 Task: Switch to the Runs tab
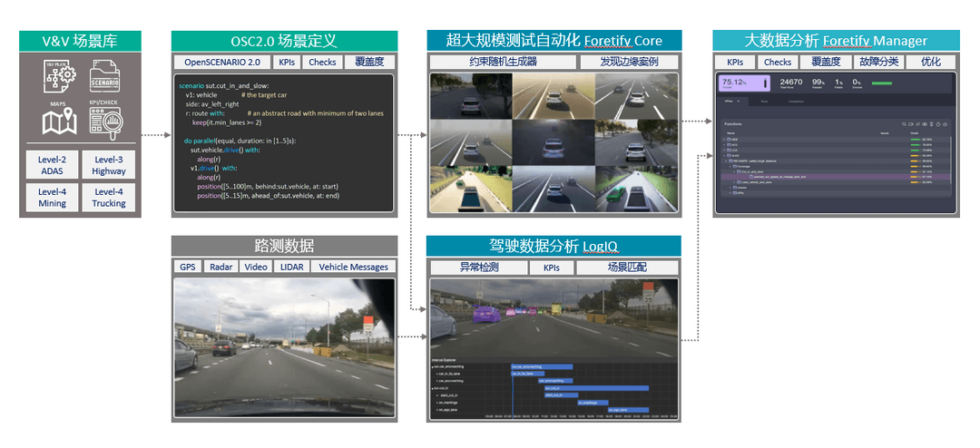[764, 102]
